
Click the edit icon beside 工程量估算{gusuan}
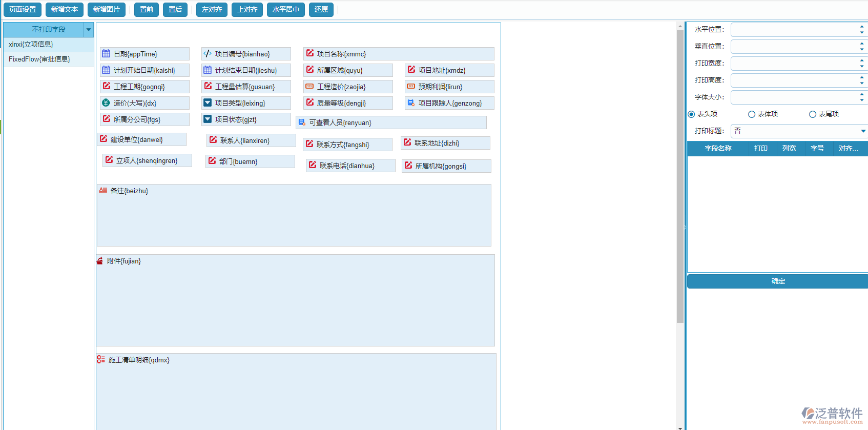coord(208,86)
